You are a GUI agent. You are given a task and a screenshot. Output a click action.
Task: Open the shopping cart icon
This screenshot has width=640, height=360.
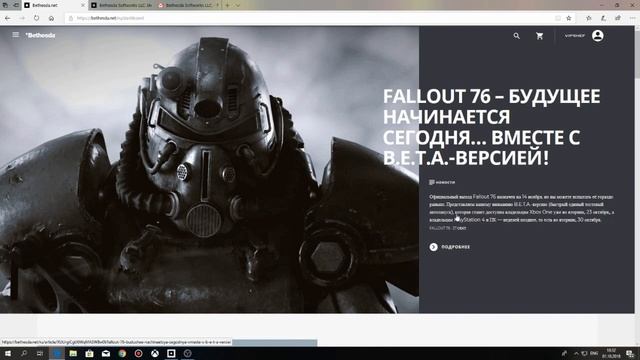click(540, 36)
